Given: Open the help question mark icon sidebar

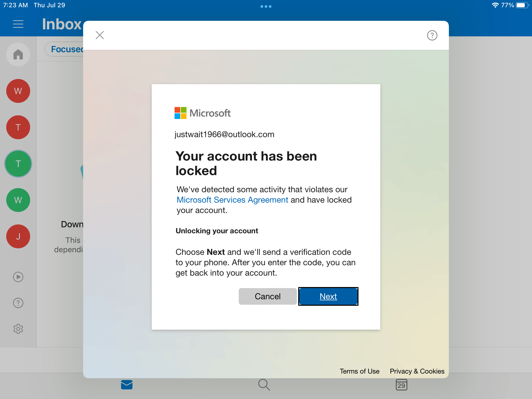Looking at the screenshot, I should [x=18, y=303].
